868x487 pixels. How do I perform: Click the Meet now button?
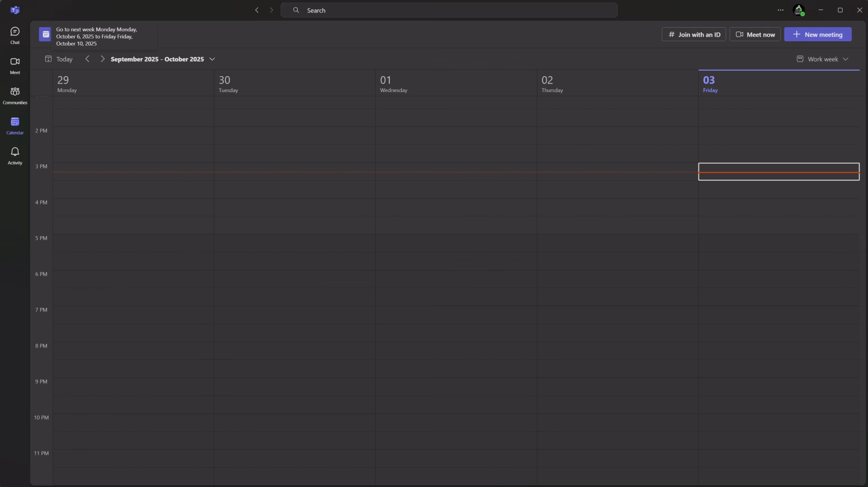(x=755, y=34)
